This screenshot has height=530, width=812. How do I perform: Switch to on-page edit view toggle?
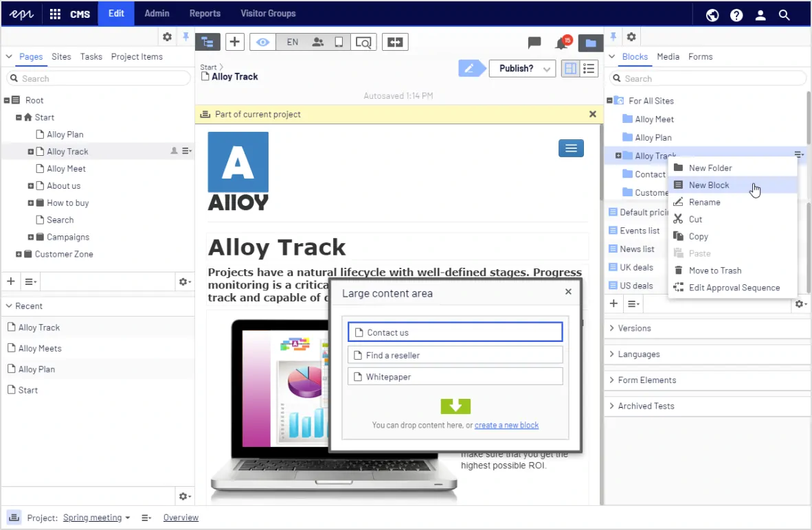(570, 69)
